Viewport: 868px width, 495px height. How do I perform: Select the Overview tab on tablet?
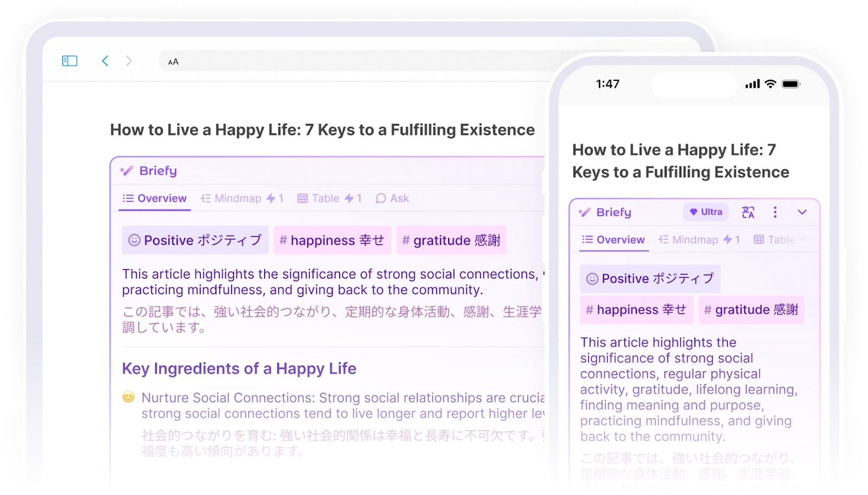pos(155,199)
